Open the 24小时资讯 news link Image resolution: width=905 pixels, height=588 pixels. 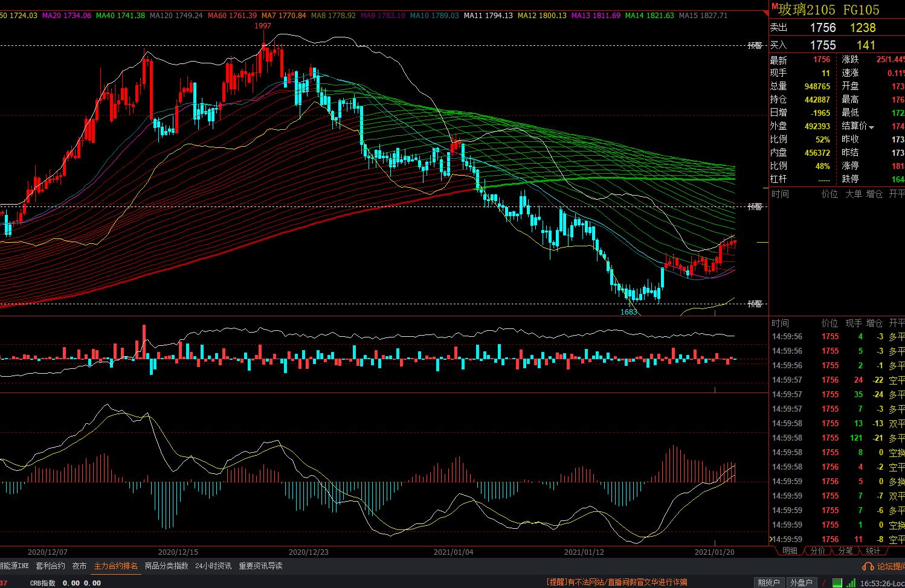click(213, 566)
